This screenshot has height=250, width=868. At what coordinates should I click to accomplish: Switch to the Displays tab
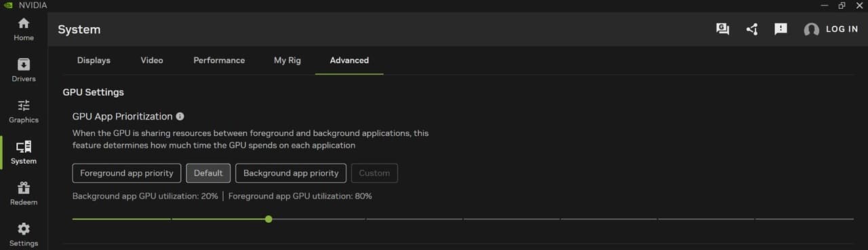pos(94,60)
